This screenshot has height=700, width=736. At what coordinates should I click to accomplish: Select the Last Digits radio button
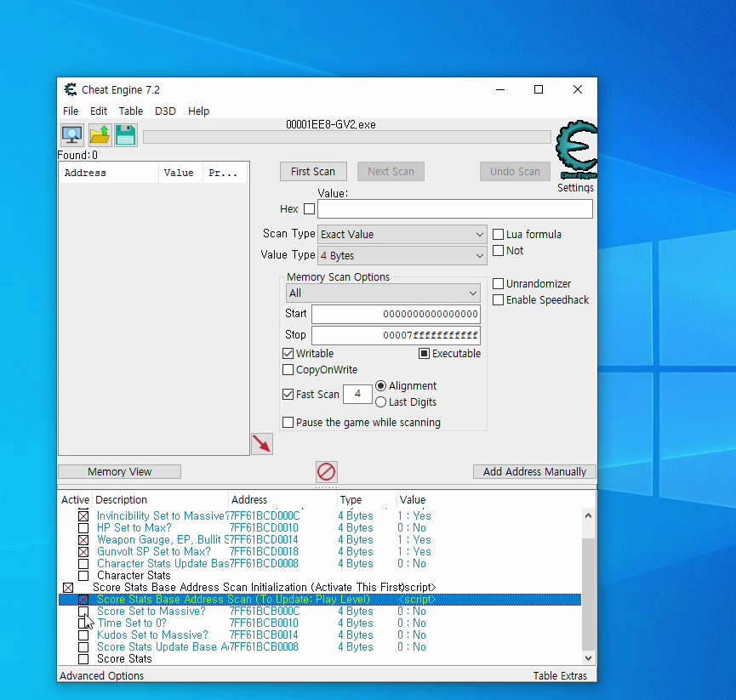380,402
